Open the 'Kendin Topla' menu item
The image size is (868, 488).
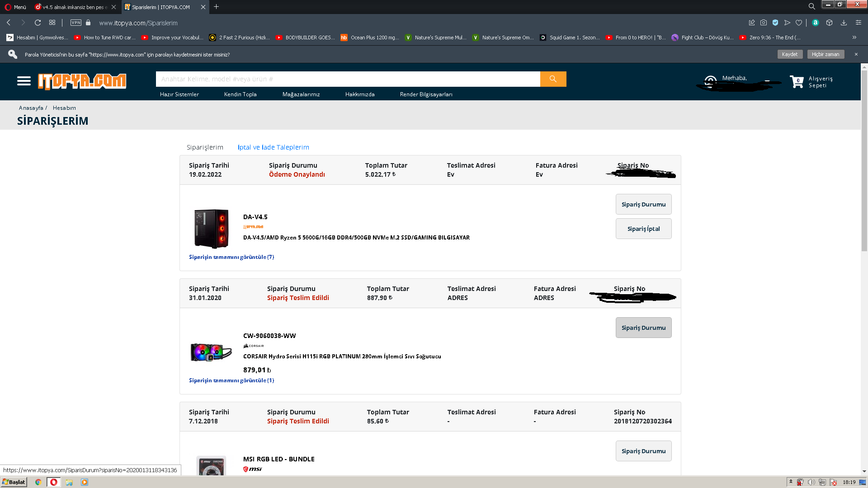[x=240, y=94]
